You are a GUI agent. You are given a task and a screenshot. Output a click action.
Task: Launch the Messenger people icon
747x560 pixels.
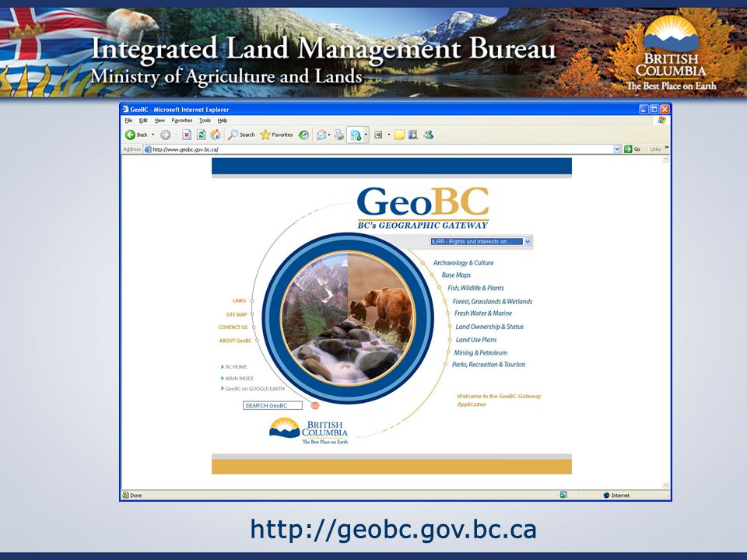pos(428,135)
